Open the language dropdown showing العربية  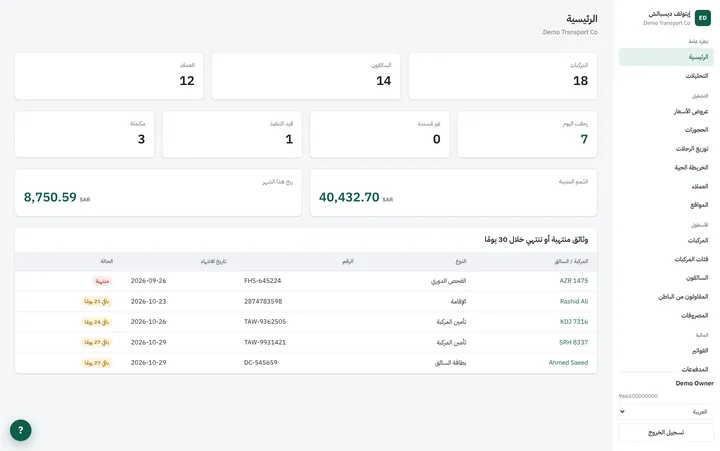tap(666, 412)
